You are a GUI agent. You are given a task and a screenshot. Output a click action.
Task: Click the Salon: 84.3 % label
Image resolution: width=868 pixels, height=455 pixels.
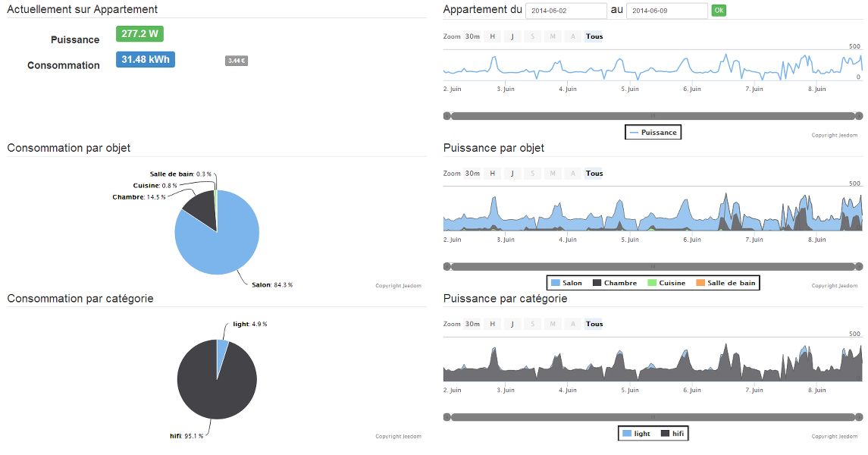272,284
